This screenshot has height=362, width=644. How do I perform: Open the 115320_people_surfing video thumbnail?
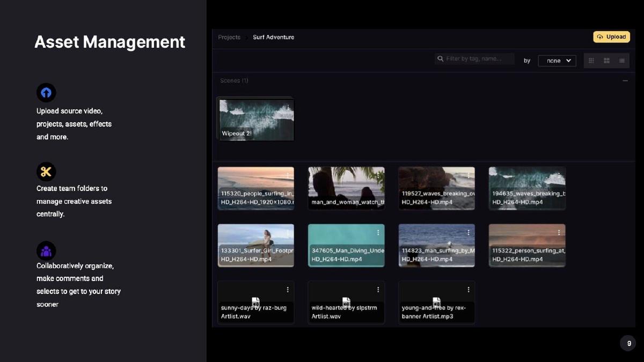[x=256, y=188]
